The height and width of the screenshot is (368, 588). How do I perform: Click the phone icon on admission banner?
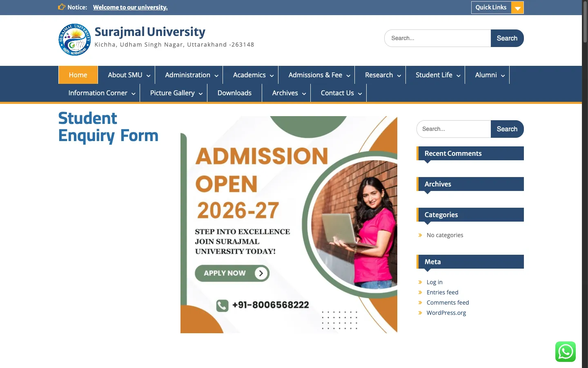(222, 305)
